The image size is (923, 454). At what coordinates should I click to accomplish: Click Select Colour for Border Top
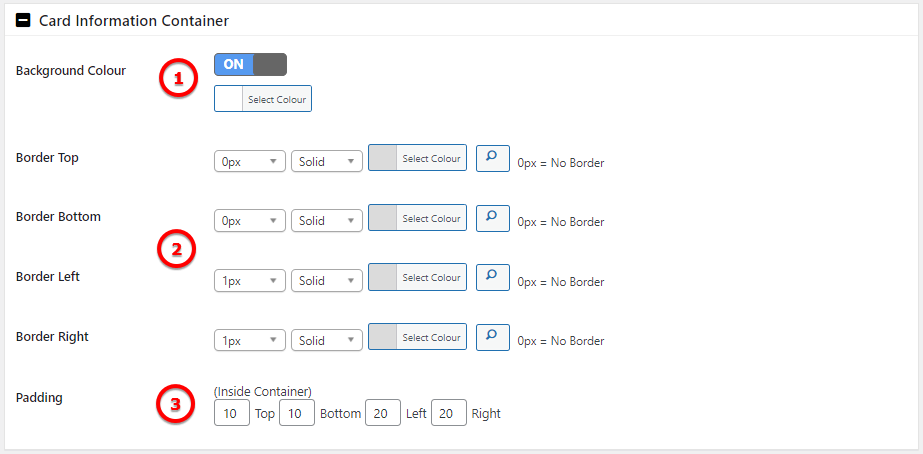[x=417, y=158]
